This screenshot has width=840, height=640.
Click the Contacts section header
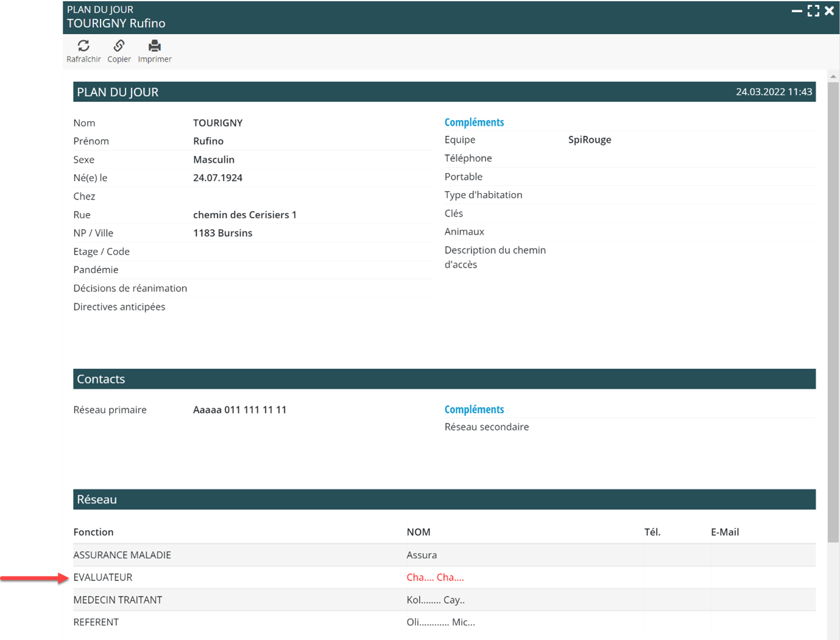click(101, 379)
